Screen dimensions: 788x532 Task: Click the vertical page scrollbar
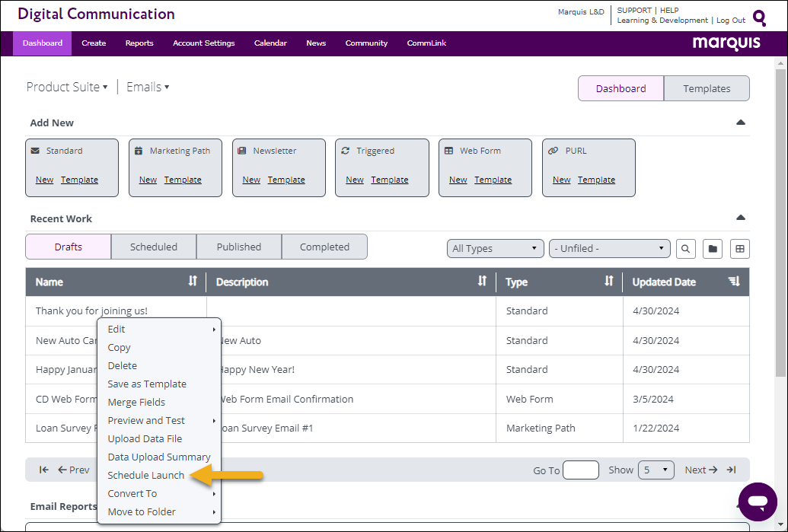(780, 222)
